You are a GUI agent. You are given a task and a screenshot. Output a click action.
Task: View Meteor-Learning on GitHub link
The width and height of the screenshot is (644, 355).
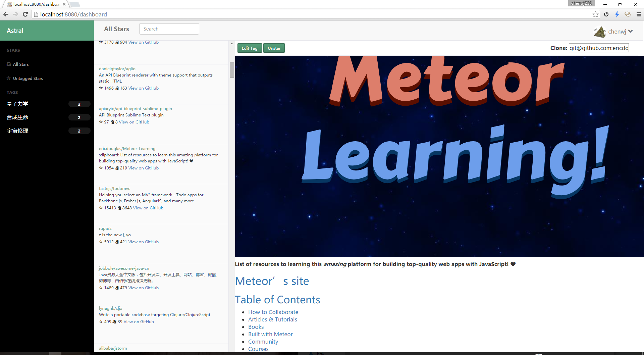click(x=143, y=168)
